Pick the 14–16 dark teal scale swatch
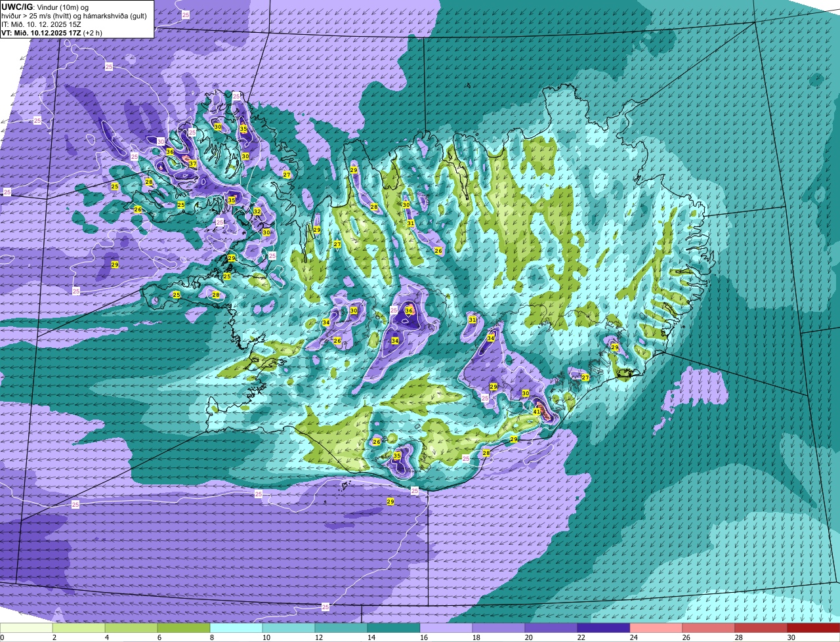The image size is (840, 642). click(x=394, y=628)
